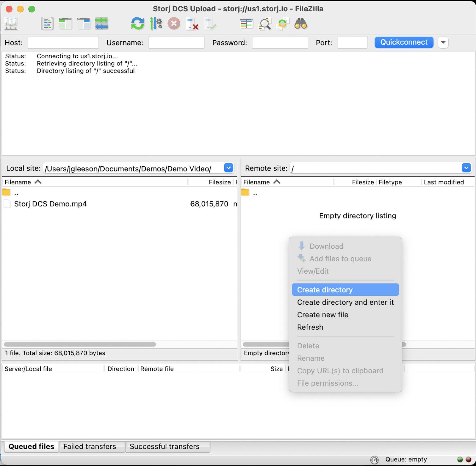Click the Size queue column header

point(263,369)
